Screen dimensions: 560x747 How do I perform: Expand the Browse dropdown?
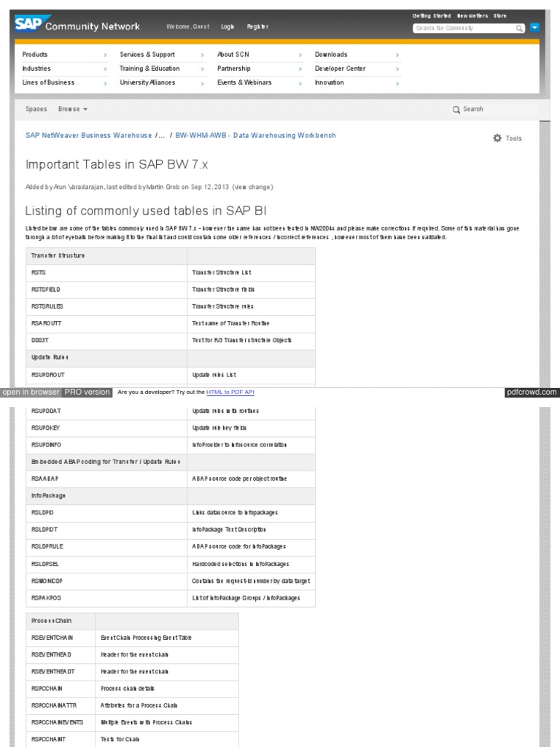(x=73, y=109)
